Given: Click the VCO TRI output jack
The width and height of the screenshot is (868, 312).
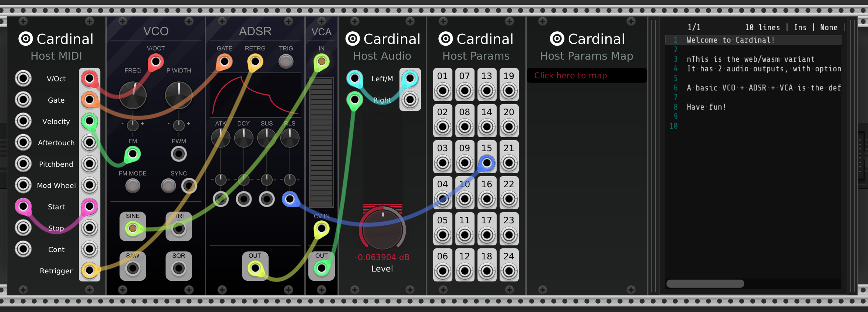Looking at the screenshot, I should pos(179,228).
